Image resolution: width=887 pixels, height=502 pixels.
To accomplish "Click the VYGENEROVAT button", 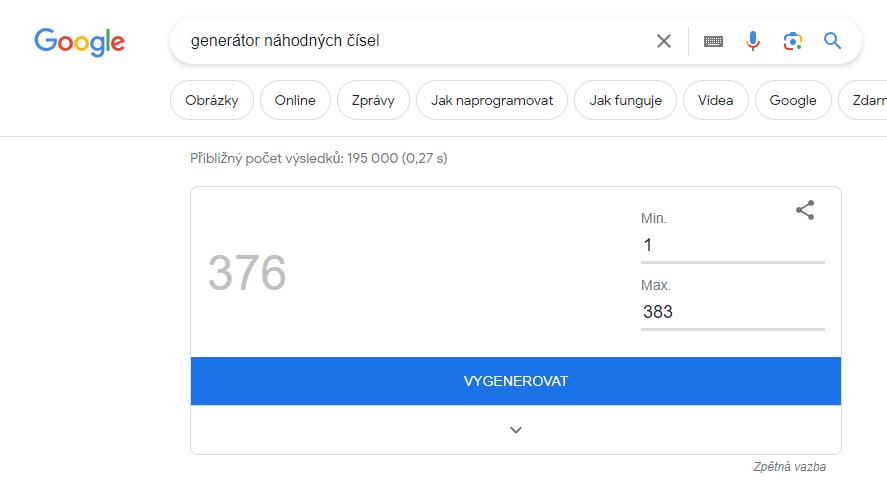I will pos(516,381).
